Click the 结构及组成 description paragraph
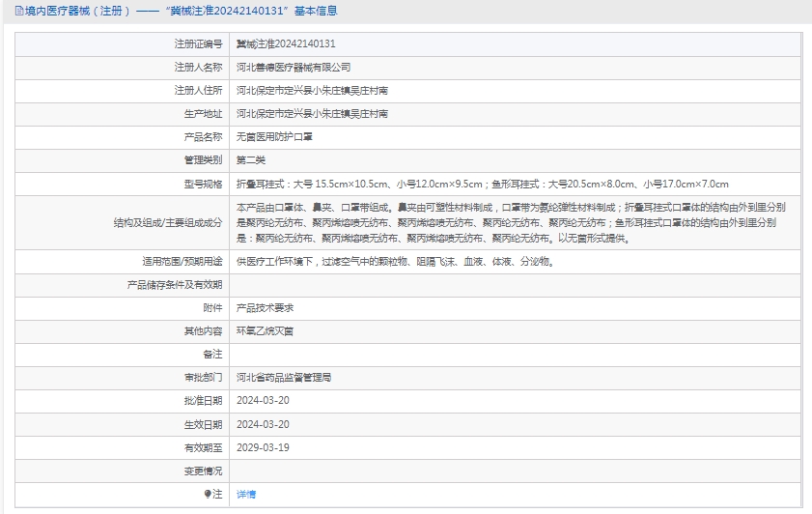The height and width of the screenshot is (514, 812). click(x=517, y=222)
